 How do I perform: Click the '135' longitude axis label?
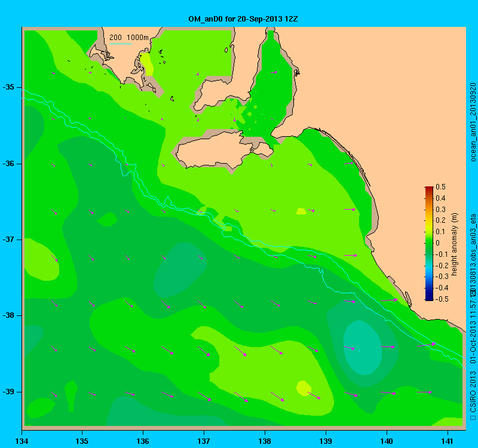click(82, 441)
